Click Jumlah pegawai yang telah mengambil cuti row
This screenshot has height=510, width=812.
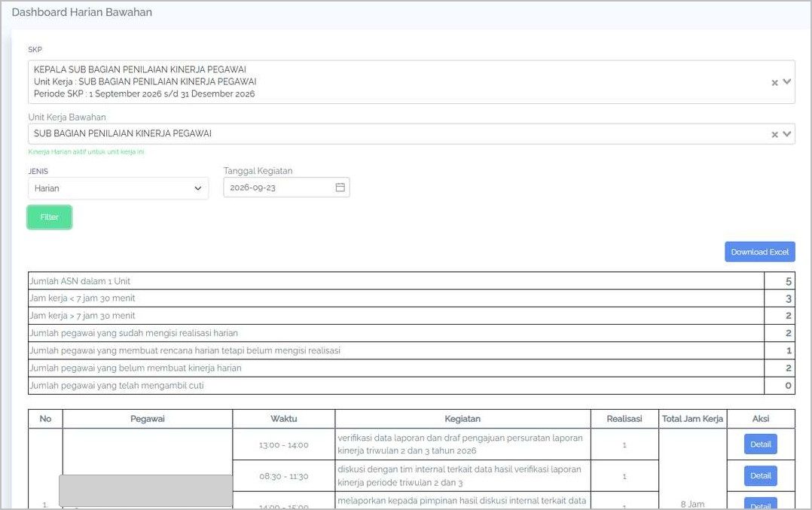click(x=412, y=385)
